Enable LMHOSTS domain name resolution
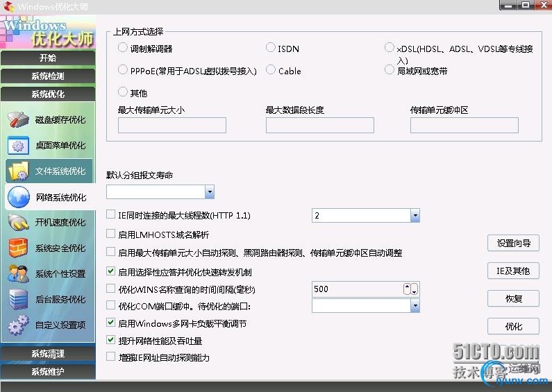552x392 pixels. (110, 234)
